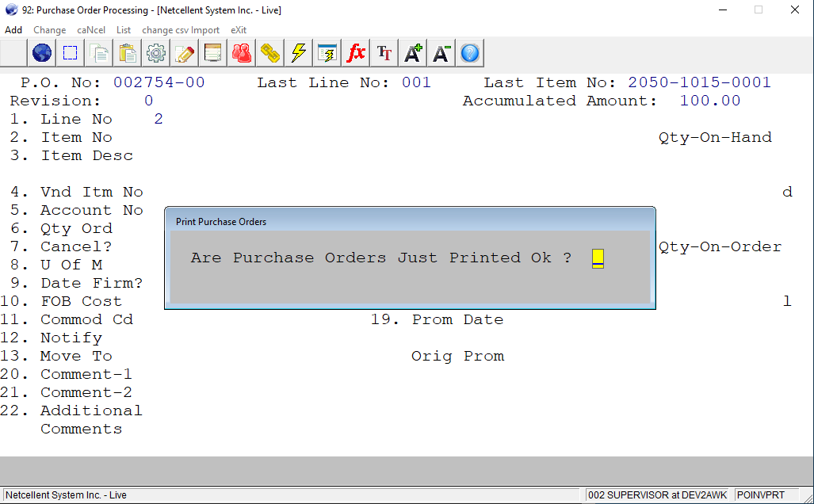This screenshot has width=814, height=504.
Task: Increase font size with A-plus icon
Action: click(413, 53)
